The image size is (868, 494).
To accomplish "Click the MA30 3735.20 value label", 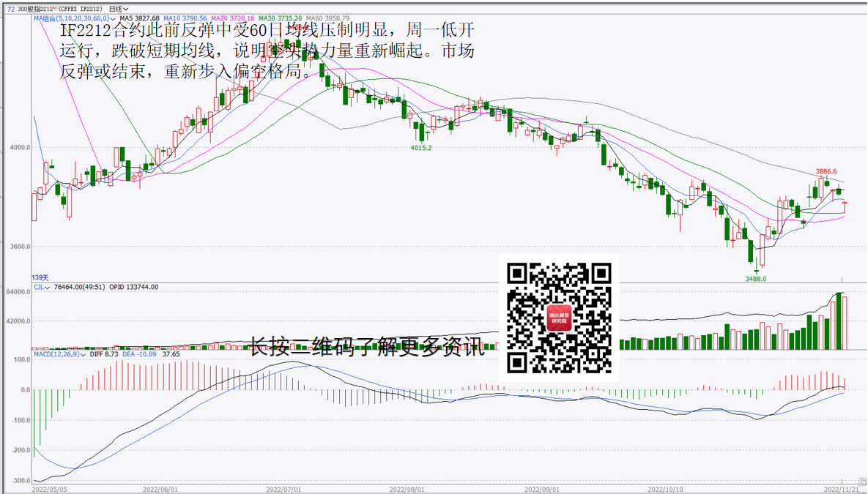I will coord(280,18).
